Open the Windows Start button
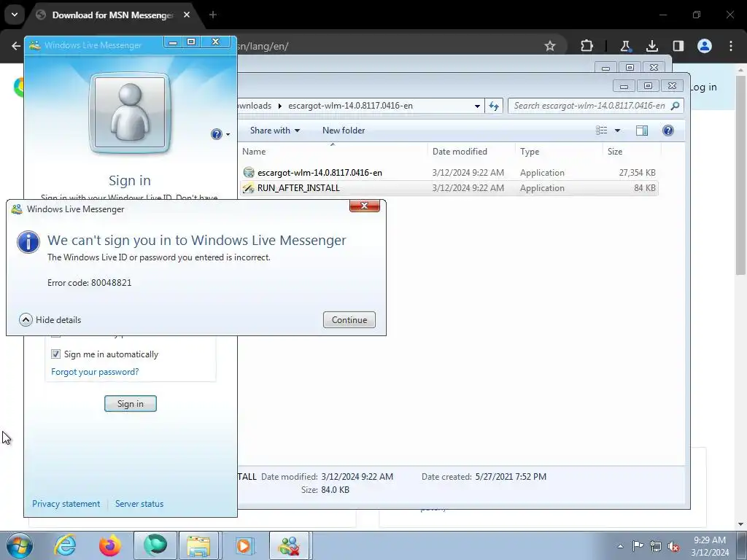The width and height of the screenshot is (747, 560). (20, 545)
